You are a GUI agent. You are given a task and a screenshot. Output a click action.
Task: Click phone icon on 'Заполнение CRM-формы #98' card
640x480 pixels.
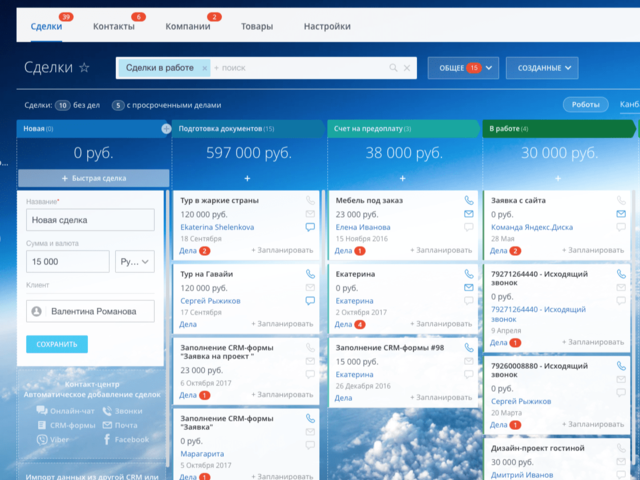[469, 348]
